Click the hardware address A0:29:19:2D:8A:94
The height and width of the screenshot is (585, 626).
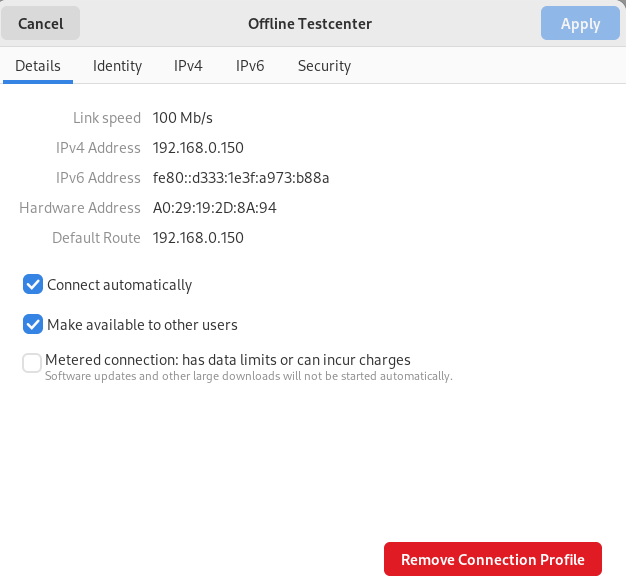pos(214,208)
